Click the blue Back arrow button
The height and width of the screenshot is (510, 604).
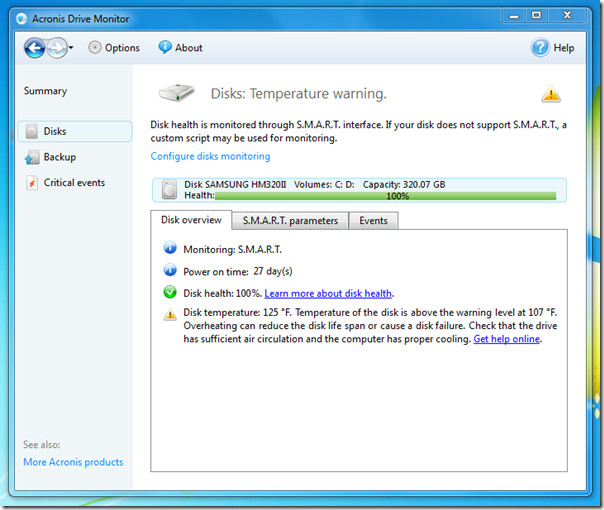tap(35, 48)
